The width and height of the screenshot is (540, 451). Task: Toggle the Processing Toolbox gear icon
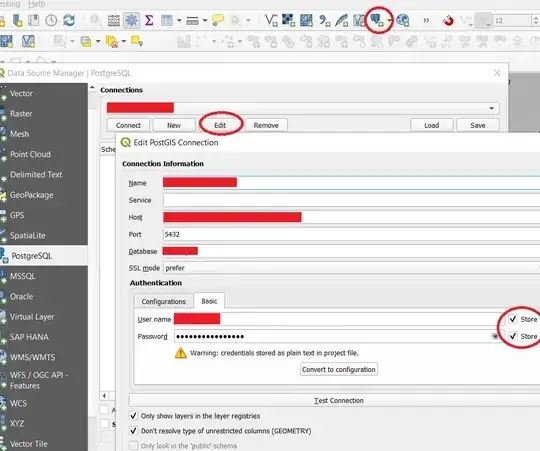coord(131,20)
